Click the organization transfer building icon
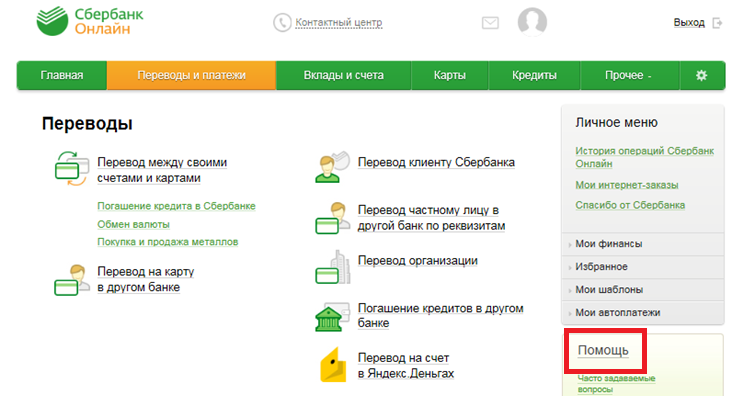The image size is (739, 414). pos(332,267)
